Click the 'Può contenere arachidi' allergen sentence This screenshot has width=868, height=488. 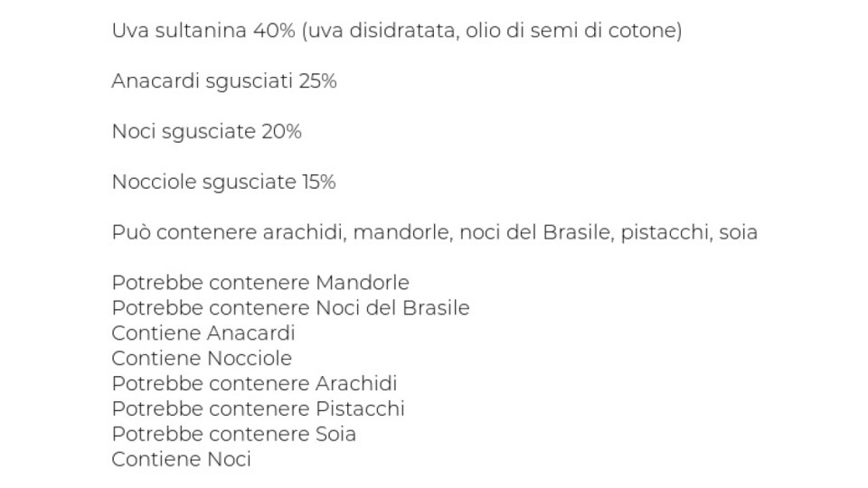pyautogui.click(x=435, y=232)
